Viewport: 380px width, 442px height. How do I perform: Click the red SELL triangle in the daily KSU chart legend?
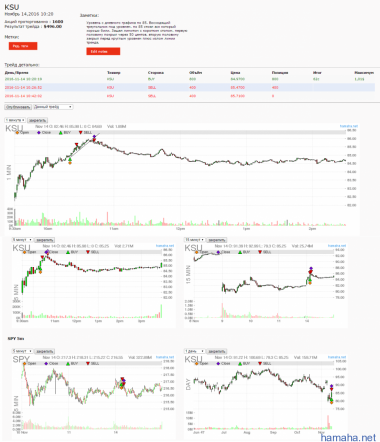point(260,364)
